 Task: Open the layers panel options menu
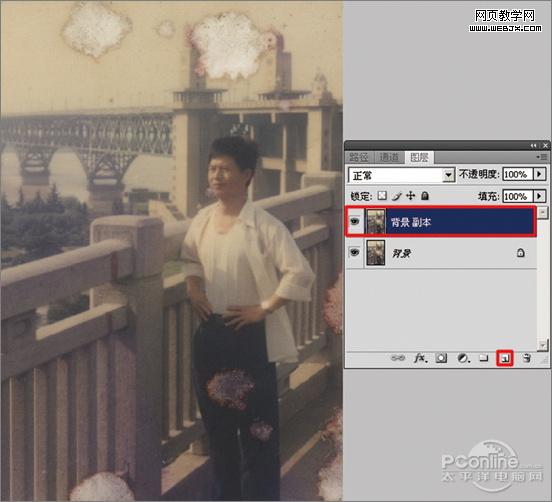pos(543,157)
